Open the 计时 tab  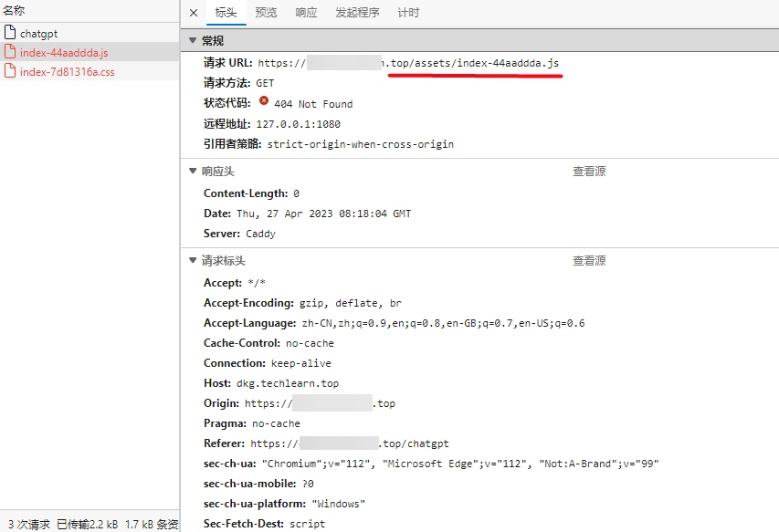tap(408, 13)
